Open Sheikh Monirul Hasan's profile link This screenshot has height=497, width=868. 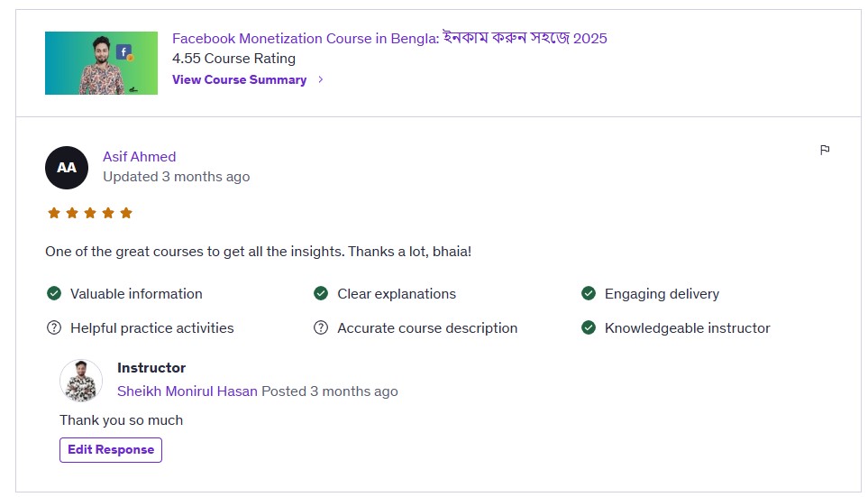pyautogui.click(x=187, y=391)
